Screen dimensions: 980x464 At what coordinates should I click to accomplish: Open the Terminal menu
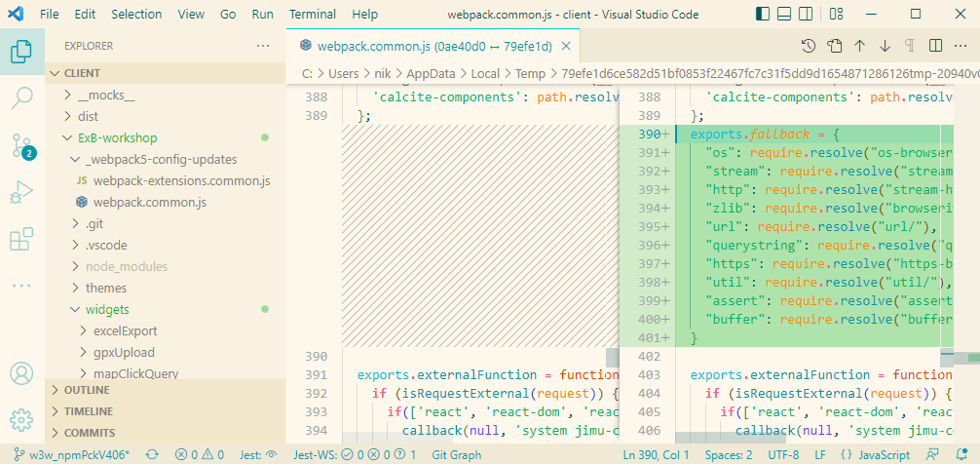tap(313, 14)
